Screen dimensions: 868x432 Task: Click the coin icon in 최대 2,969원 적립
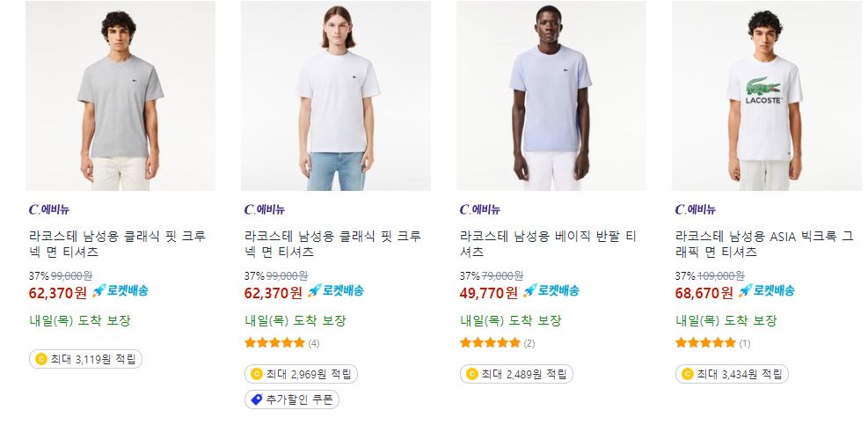coord(256,374)
